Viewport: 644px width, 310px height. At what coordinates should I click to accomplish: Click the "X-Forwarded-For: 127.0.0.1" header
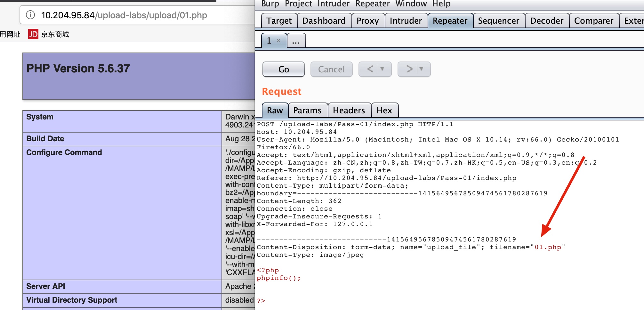[315, 224]
